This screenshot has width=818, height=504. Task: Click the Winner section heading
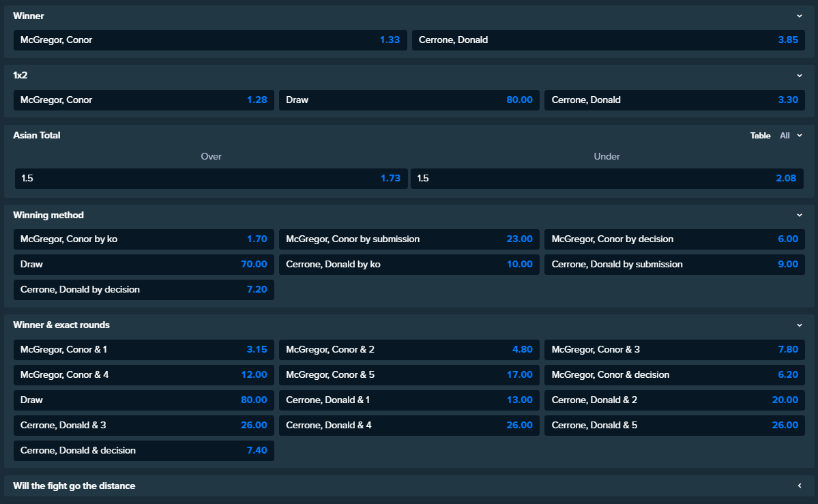(29, 16)
